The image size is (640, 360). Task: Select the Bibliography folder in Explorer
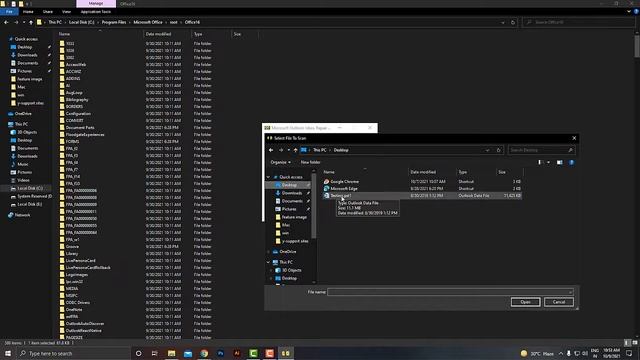click(77, 100)
